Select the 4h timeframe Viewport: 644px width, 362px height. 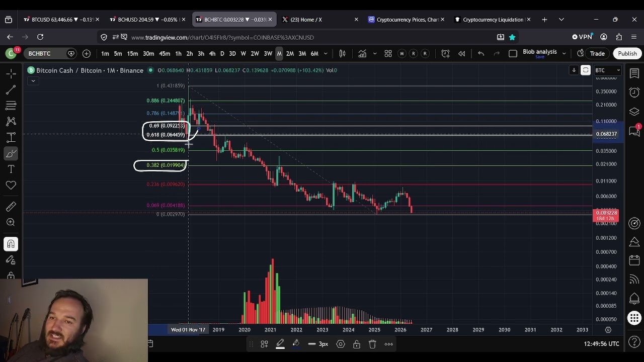point(212,53)
